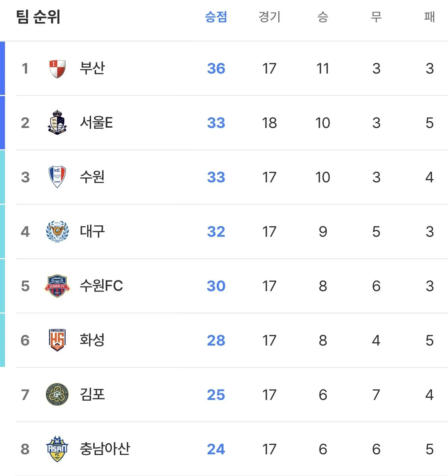448x476 pixels.
Task: Select the 김포 row's 25 points
Action: pos(216,395)
